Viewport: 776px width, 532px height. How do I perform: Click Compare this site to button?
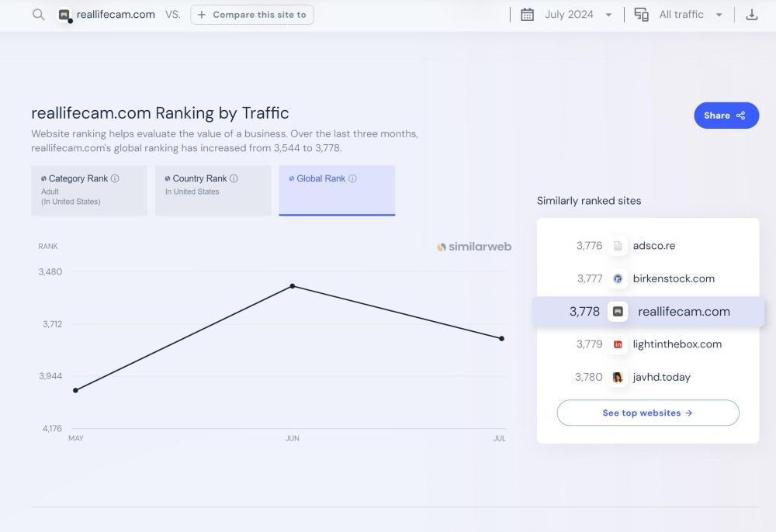coord(252,15)
